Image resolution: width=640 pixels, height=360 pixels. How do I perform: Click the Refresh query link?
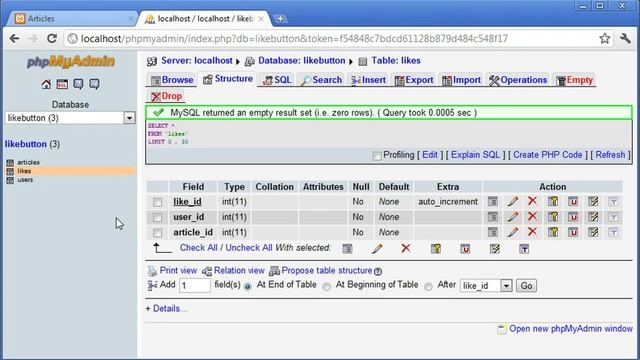pos(610,155)
